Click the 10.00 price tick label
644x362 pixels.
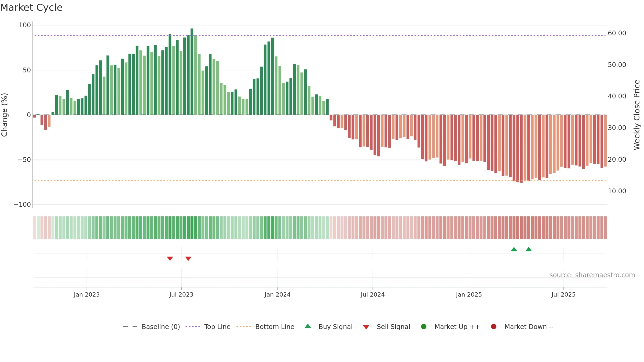pyautogui.click(x=617, y=191)
